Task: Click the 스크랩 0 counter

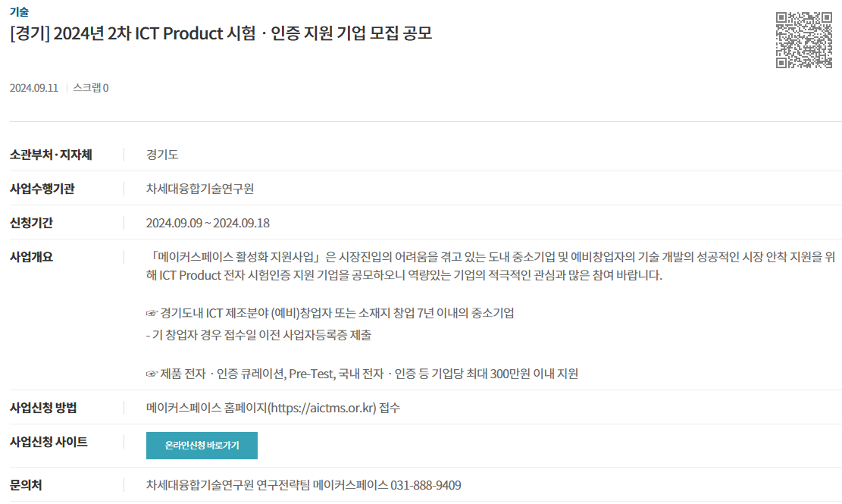Action: pos(91,88)
